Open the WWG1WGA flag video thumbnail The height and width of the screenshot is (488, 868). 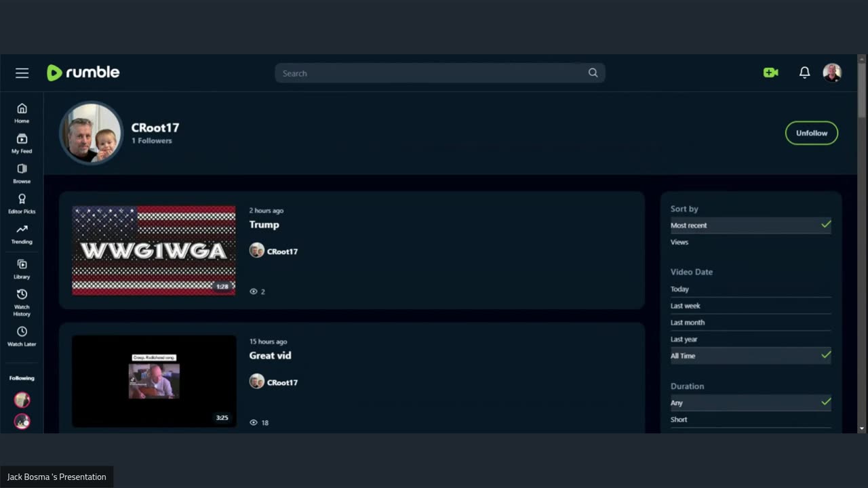(x=154, y=251)
